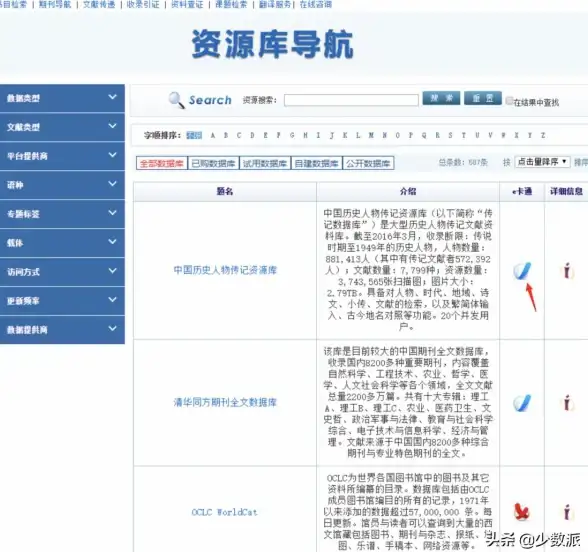
Task: Open the 在线咨询 top menu item
Action: pyautogui.click(x=316, y=4)
